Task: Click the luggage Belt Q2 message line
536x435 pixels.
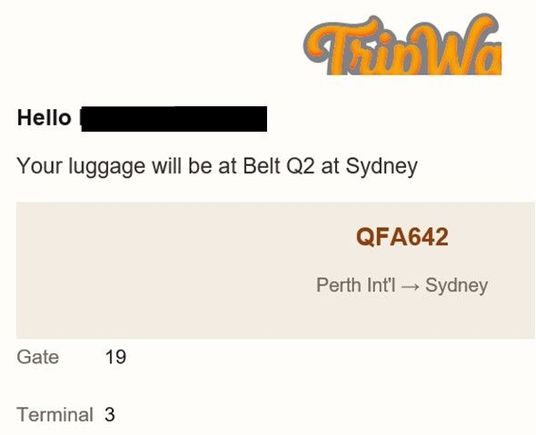Action: (x=217, y=167)
